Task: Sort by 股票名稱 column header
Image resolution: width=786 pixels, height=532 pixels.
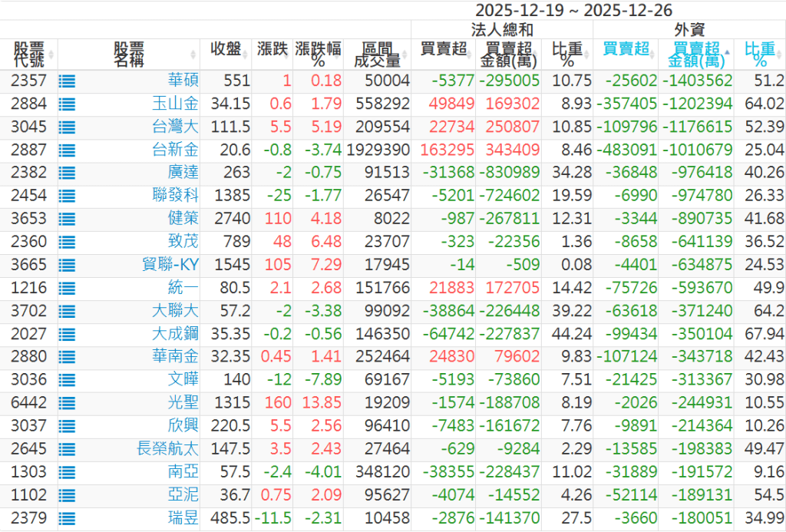Action: coord(128,55)
